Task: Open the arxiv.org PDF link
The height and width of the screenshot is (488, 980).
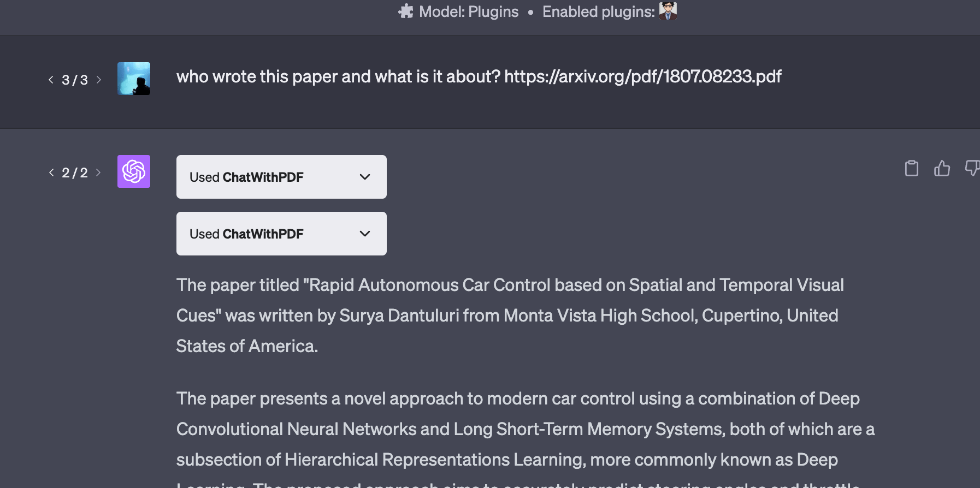Action: pyautogui.click(x=642, y=76)
